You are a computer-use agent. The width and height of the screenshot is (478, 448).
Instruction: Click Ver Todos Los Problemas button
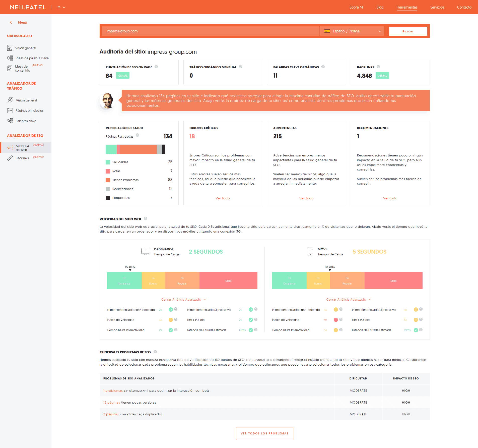click(264, 433)
